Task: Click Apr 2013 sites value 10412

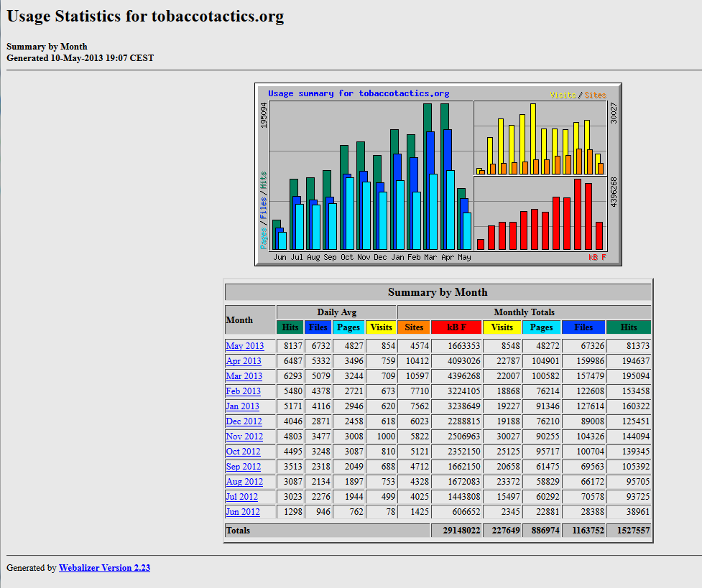Action: pos(417,361)
